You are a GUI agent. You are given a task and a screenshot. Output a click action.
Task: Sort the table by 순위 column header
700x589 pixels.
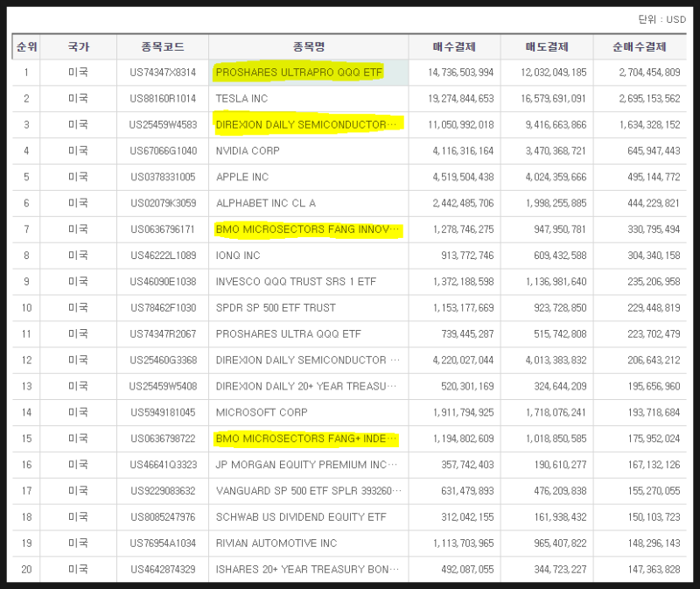pos(27,46)
